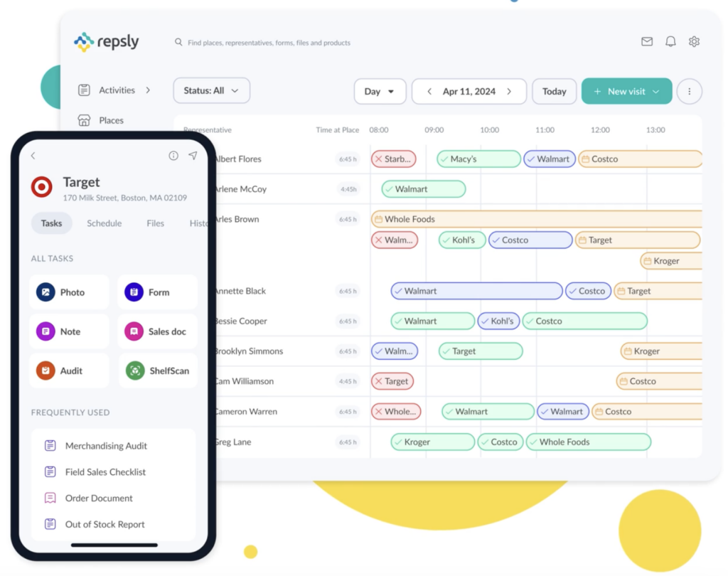Open the three-dot more options menu
The height and width of the screenshot is (576, 728).
click(688, 91)
